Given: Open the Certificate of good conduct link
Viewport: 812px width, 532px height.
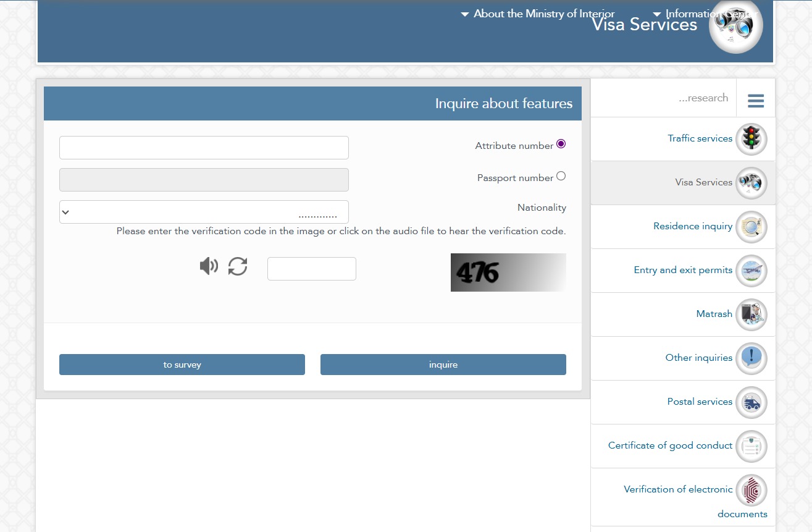Looking at the screenshot, I should pyautogui.click(x=670, y=445).
